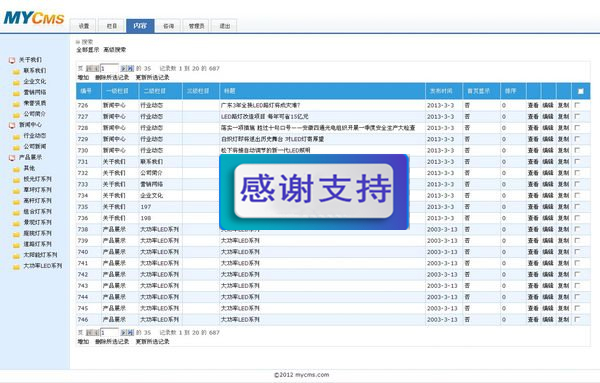Click 编辑 edit link for record 729
Screen dimensions: 600x383
coord(548,139)
